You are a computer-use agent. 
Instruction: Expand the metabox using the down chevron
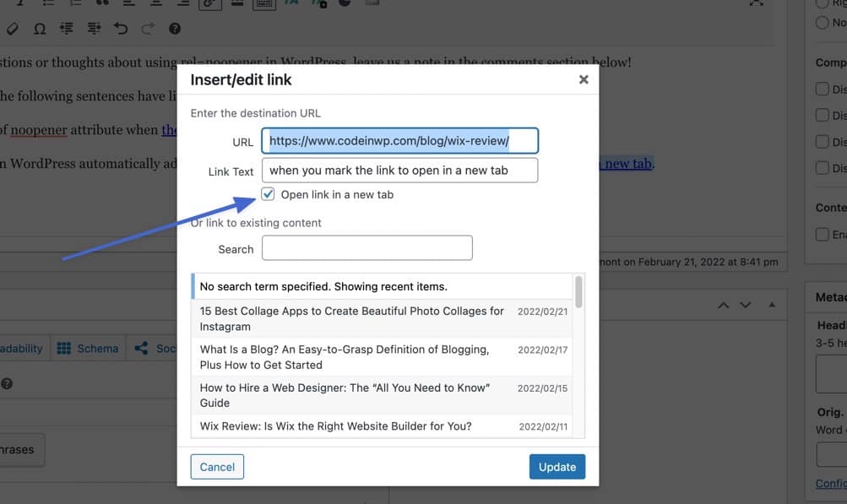(745, 305)
